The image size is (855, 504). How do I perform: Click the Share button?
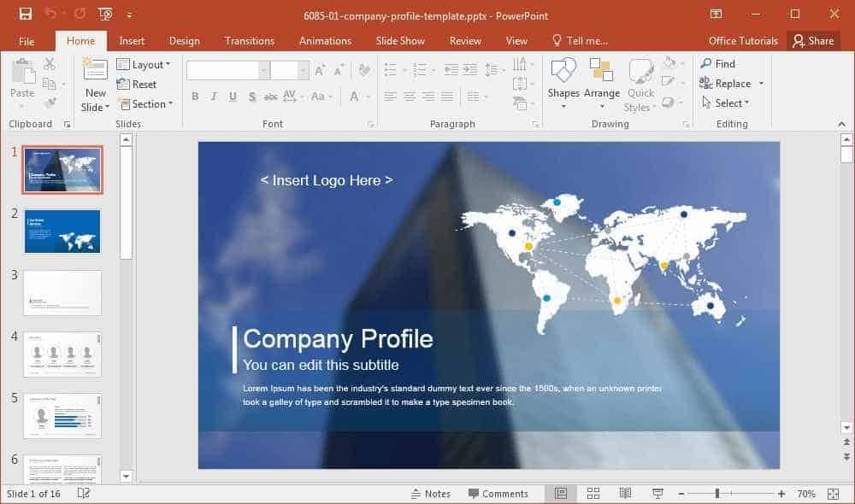[x=814, y=41]
